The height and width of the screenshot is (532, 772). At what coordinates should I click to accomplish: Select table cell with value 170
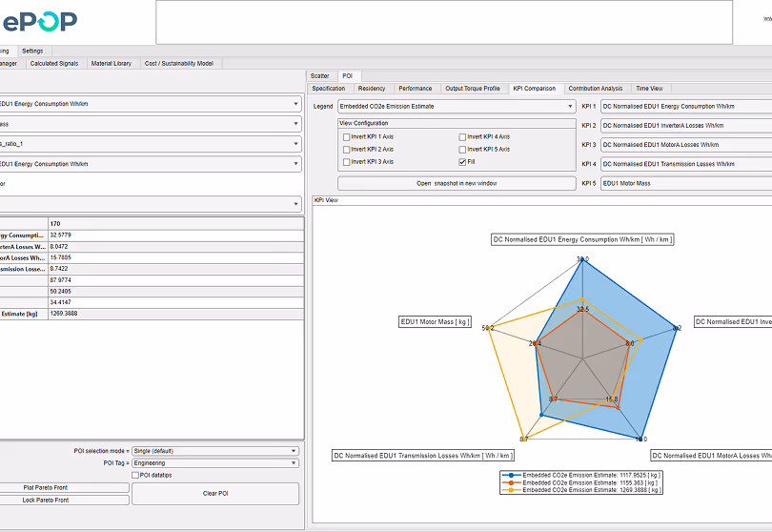[x=175, y=224]
